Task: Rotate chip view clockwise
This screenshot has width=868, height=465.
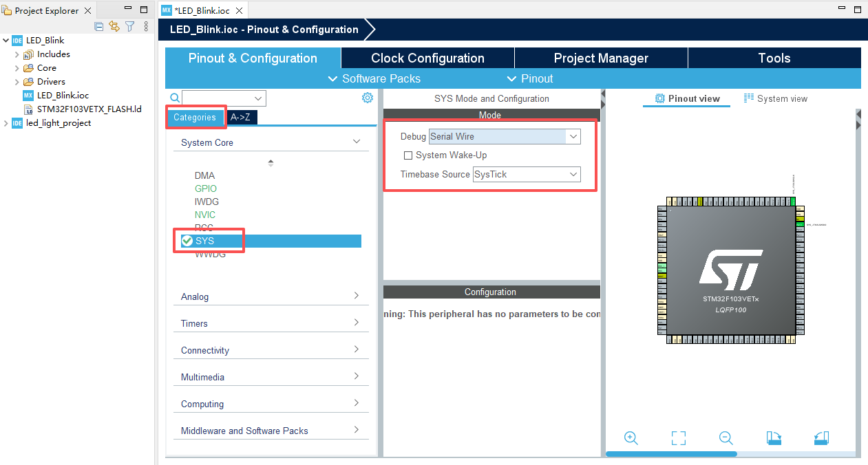Action: click(774, 438)
